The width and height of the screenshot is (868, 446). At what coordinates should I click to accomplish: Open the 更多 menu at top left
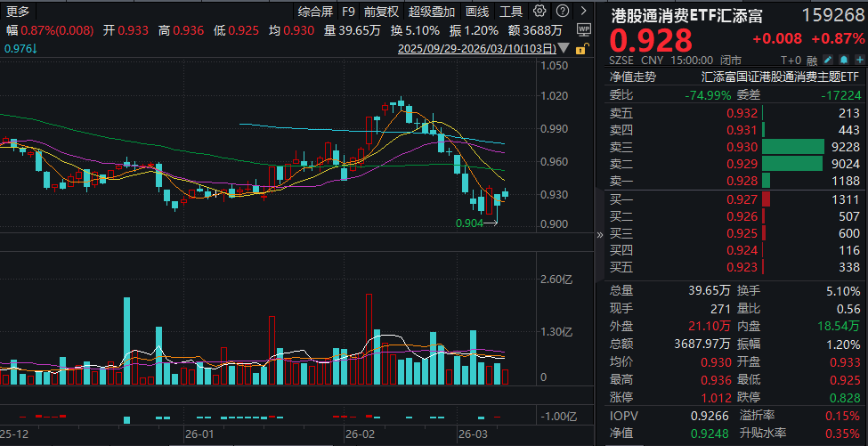[x=19, y=12]
